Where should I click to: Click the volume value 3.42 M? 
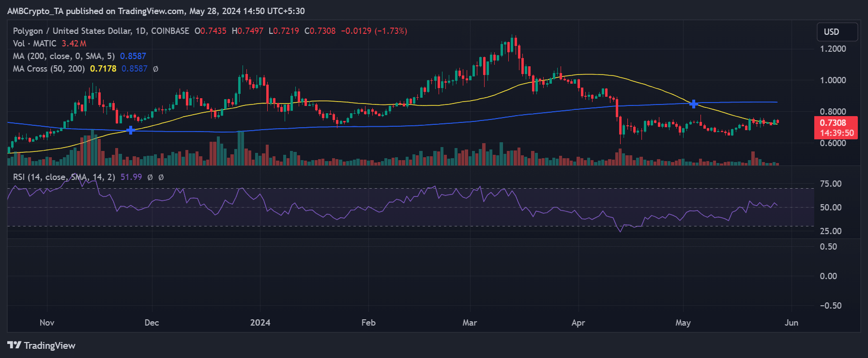(74, 44)
